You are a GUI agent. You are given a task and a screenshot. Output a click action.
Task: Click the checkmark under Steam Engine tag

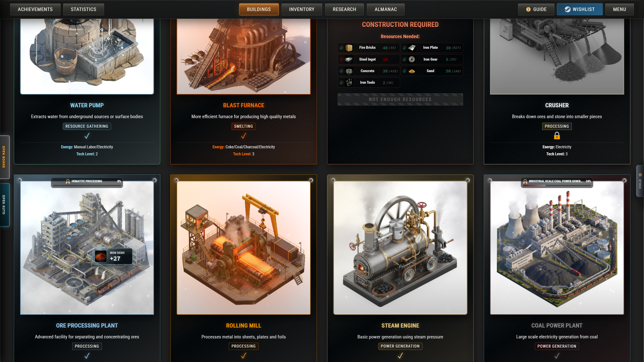click(400, 356)
